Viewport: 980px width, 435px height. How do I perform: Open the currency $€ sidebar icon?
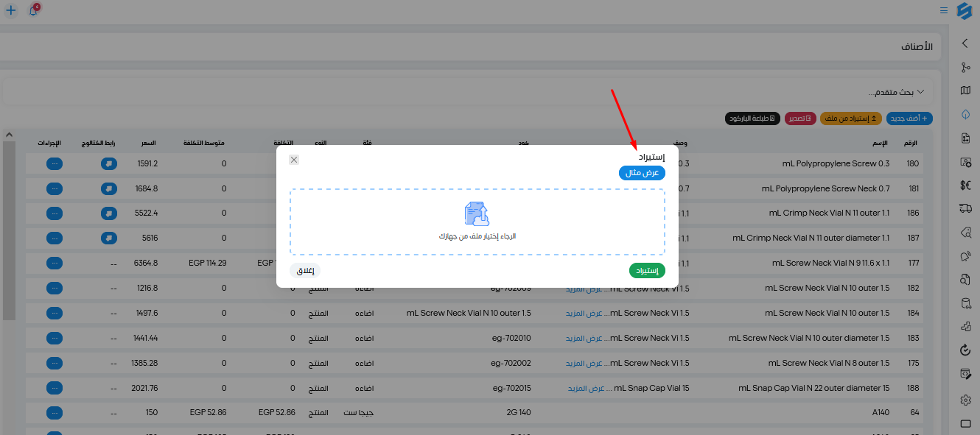(x=965, y=185)
